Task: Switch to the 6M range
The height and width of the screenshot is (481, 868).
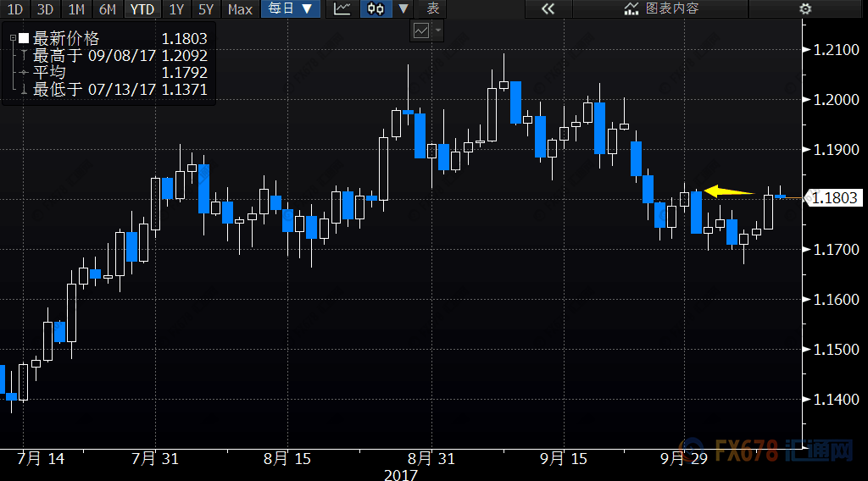Action: [x=108, y=8]
